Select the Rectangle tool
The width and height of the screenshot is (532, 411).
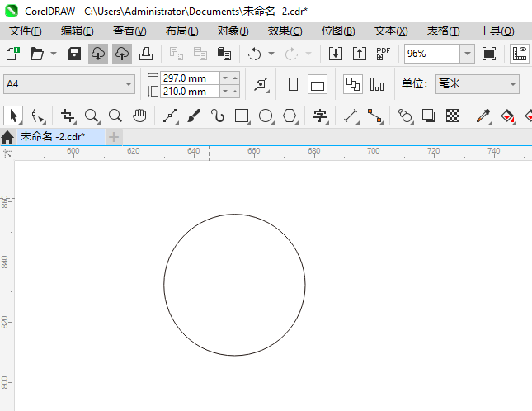pyautogui.click(x=242, y=116)
